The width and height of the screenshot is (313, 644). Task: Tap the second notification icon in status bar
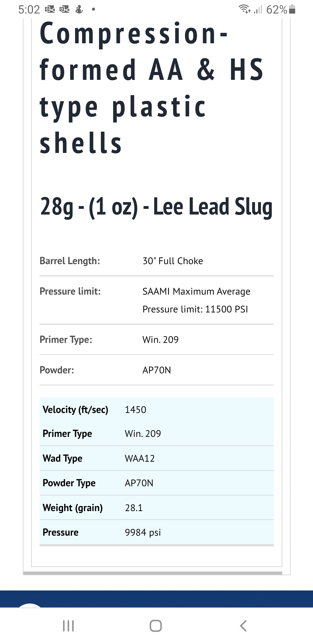65,10
